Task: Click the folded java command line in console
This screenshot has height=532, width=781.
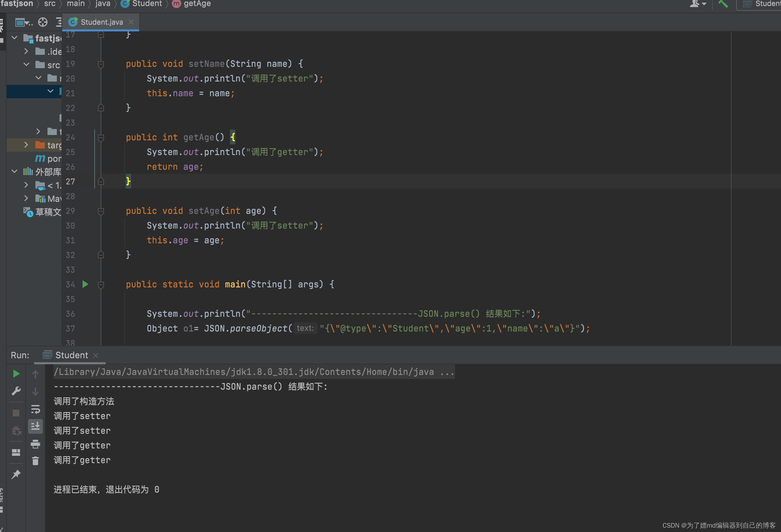Action: coord(254,372)
